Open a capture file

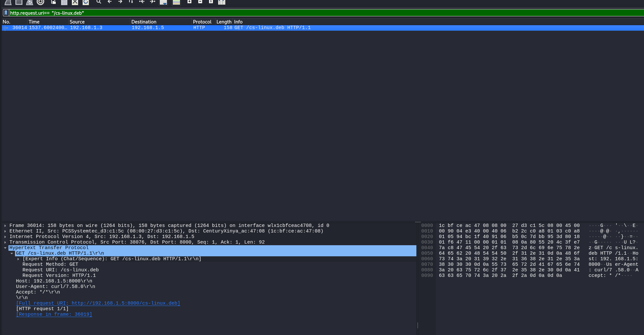point(53,2)
